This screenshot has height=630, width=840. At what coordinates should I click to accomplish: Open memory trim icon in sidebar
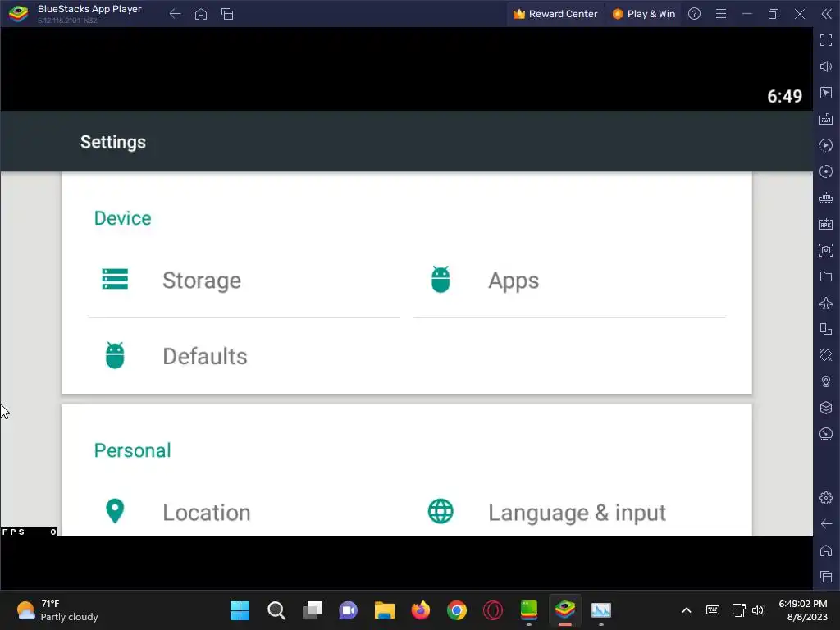click(x=826, y=198)
